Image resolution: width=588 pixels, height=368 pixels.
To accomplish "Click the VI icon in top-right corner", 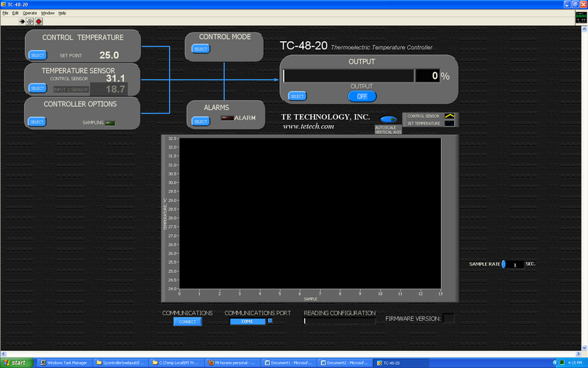I will point(581,17).
